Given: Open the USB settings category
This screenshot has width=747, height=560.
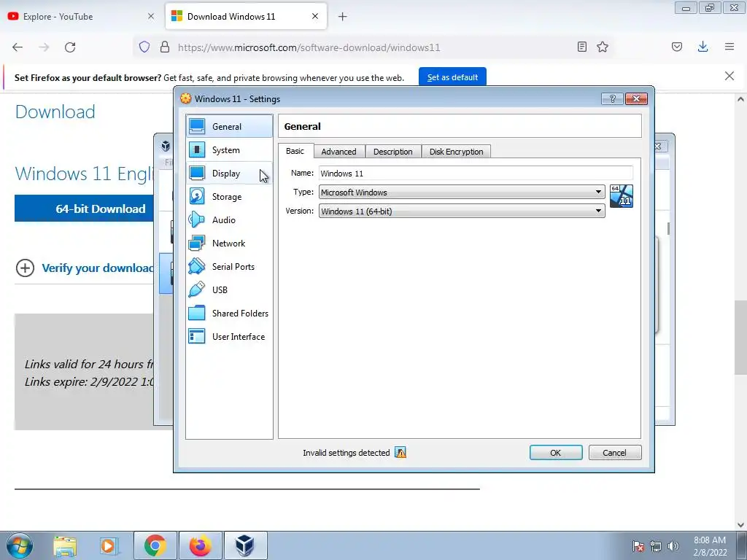Looking at the screenshot, I should [229, 290].
